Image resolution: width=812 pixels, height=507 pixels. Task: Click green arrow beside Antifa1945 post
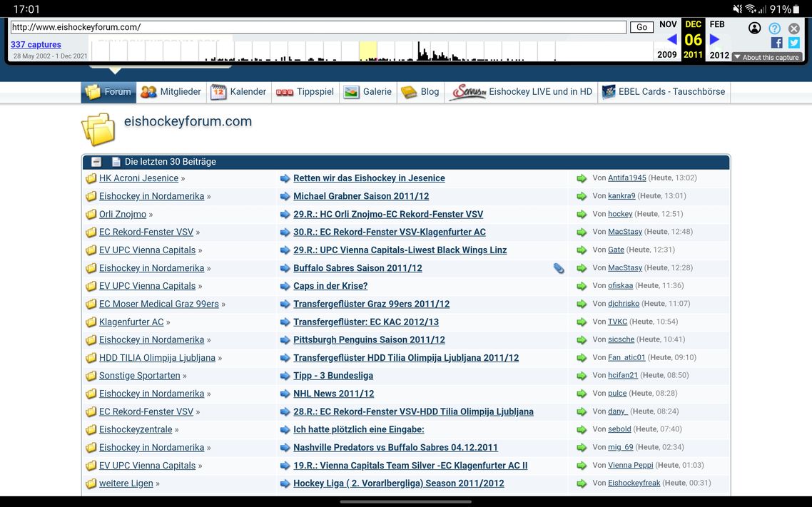click(582, 178)
